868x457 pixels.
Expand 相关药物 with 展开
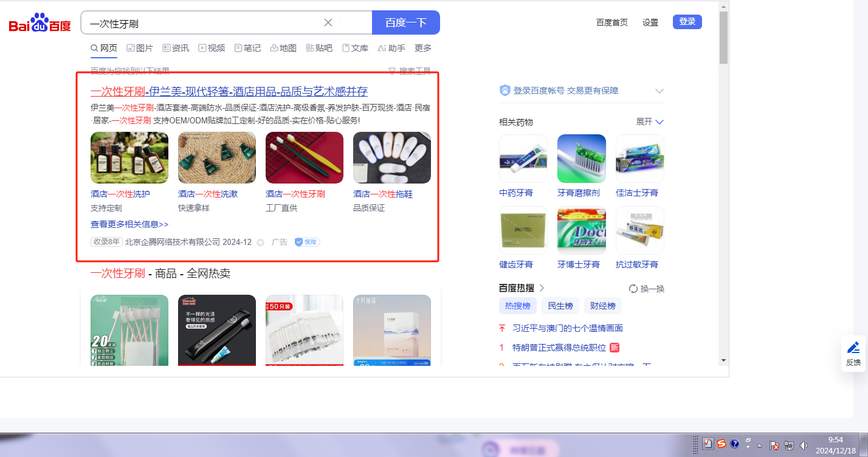(650, 122)
